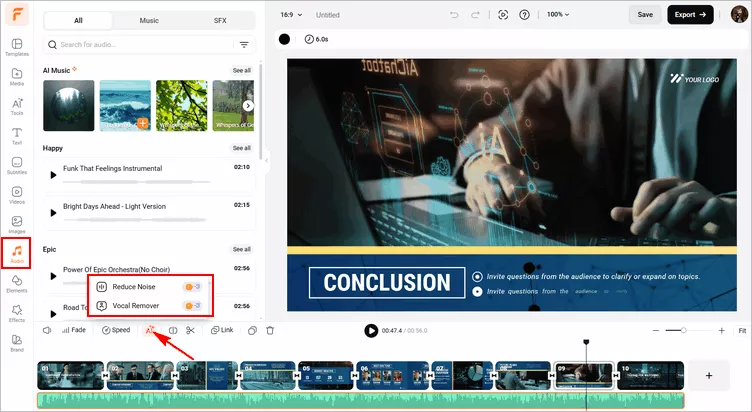Screen dimensions: 752x412
Task: Click See all for Happy
Action: point(242,148)
